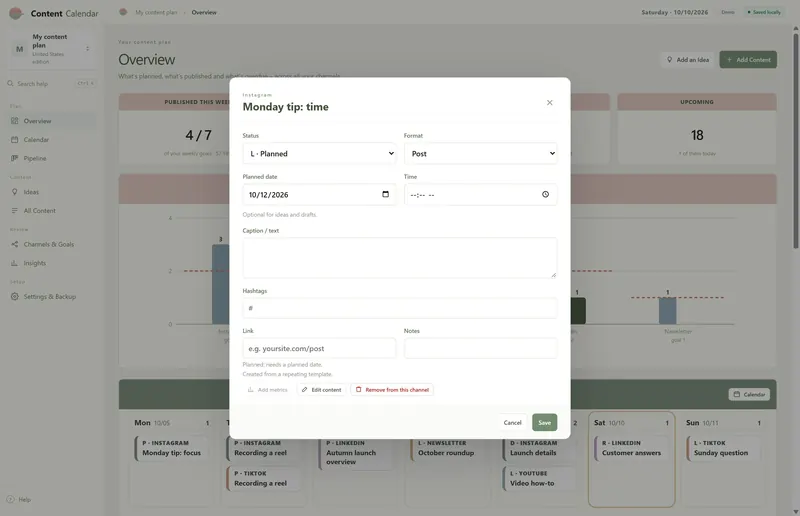
Task: Click the breadcrumb logo icon
Action: pos(123,12)
